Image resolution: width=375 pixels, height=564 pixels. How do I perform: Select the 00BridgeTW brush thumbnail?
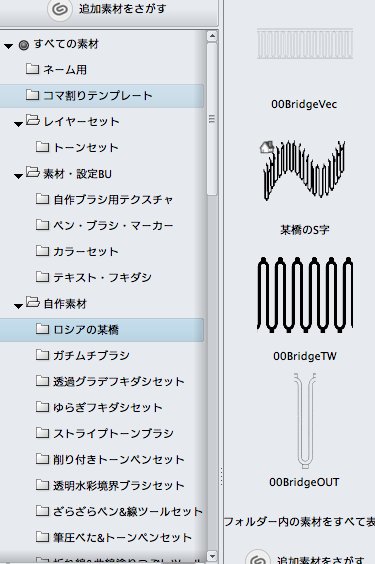305,295
